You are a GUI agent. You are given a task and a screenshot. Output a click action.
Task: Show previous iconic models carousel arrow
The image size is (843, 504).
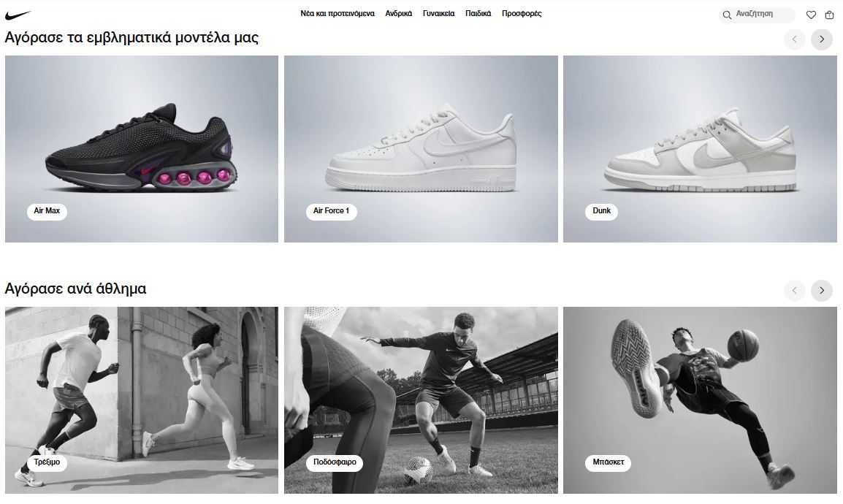(794, 39)
